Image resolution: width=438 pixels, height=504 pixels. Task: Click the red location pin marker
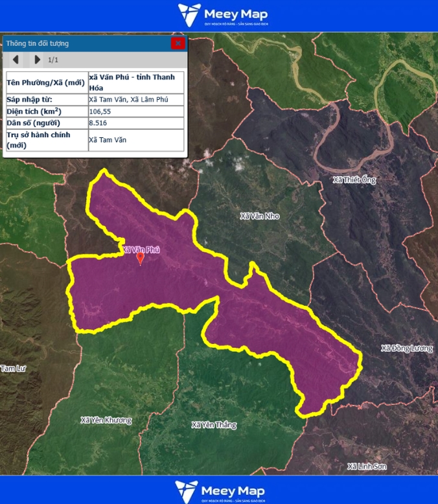(140, 258)
